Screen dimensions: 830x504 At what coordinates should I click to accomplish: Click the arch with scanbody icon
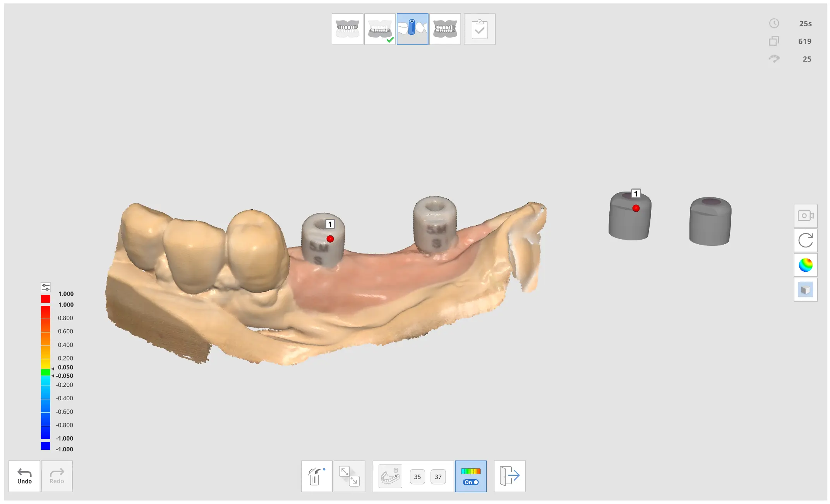pos(390,476)
